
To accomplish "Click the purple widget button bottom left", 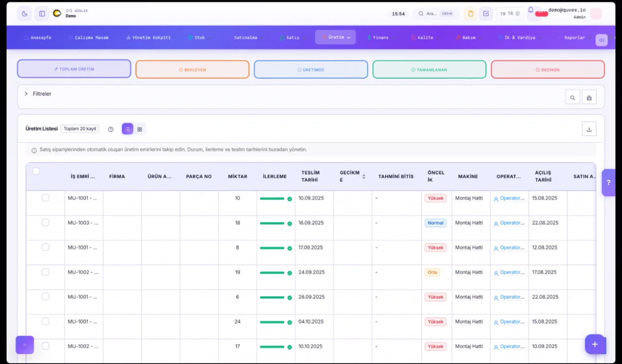I will coord(25,345).
